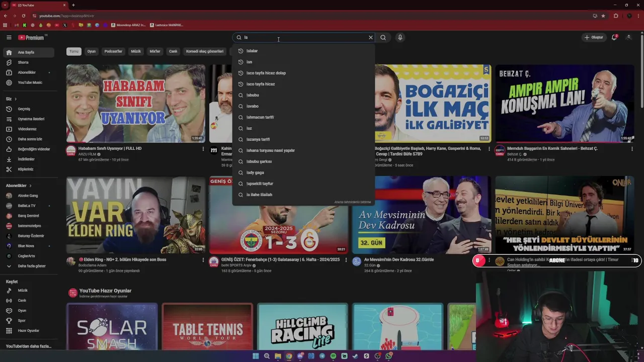The image size is (644, 362).
Task: Clear the search box with X
Action: pos(371,37)
